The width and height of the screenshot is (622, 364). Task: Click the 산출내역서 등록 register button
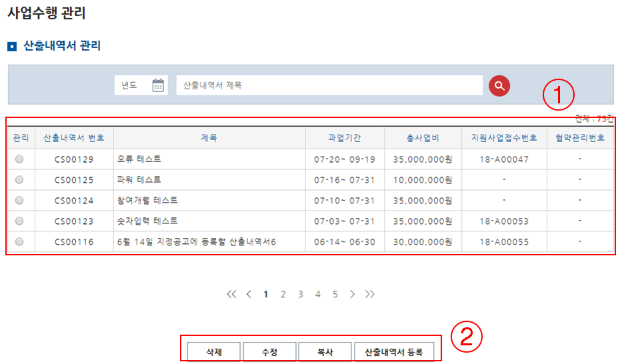click(393, 352)
